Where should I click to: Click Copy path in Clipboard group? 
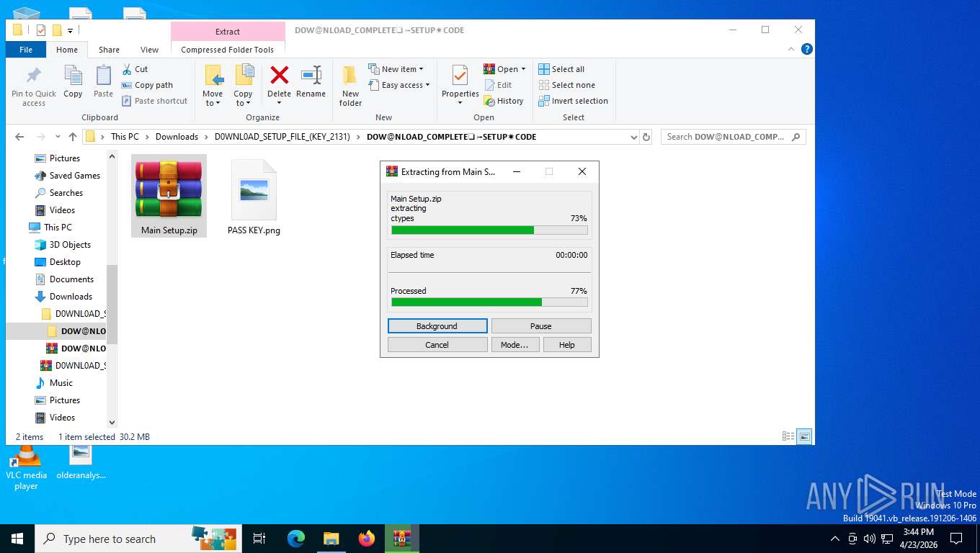[147, 85]
